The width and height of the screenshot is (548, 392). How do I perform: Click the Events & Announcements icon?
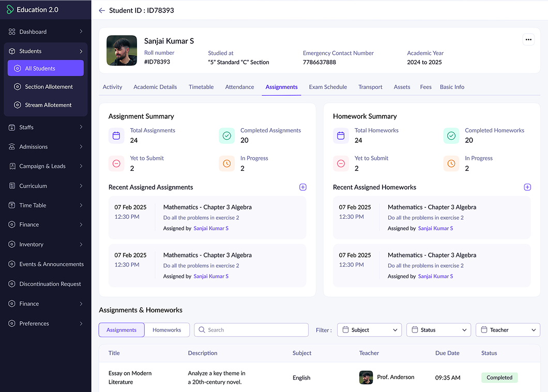pyautogui.click(x=12, y=264)
